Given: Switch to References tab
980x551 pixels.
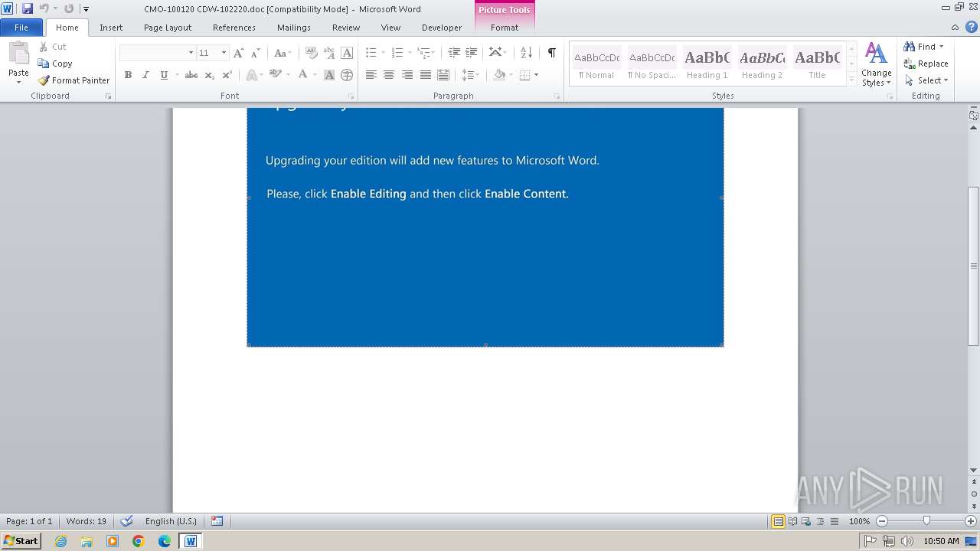Looking at the screenshot, I should coord(234,28).
